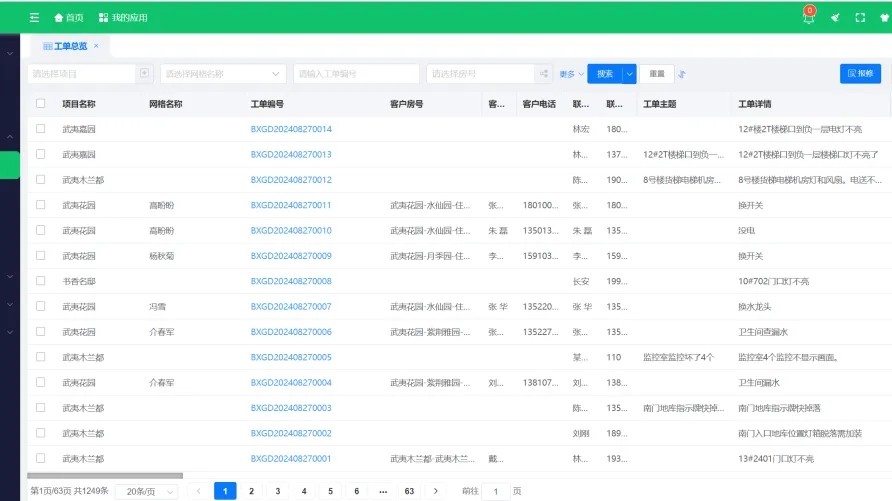
Task: Click the fullscreen toggle icon
Action: (x=859, y=17)
